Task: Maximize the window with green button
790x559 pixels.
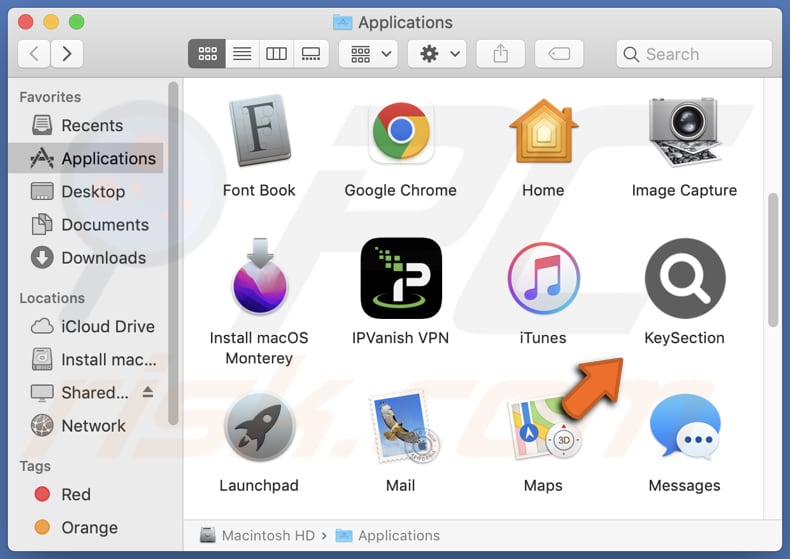Action: click(x=77, y=22)
